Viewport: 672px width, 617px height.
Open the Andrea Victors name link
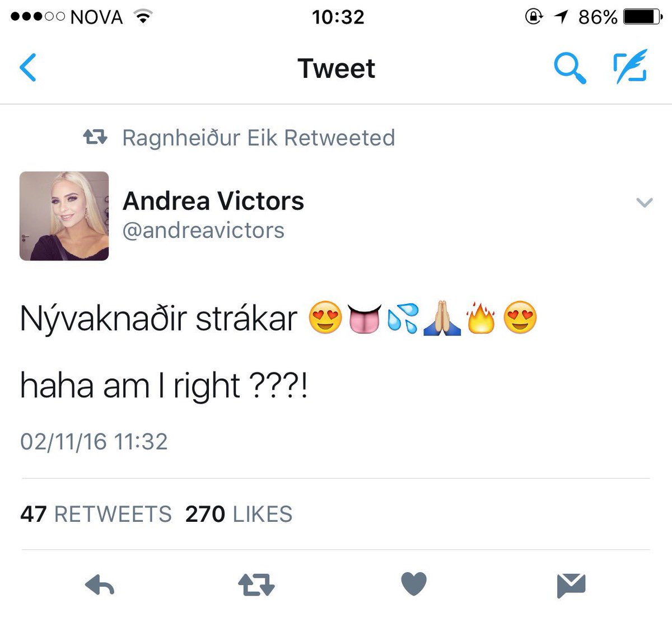pos(213,201)
